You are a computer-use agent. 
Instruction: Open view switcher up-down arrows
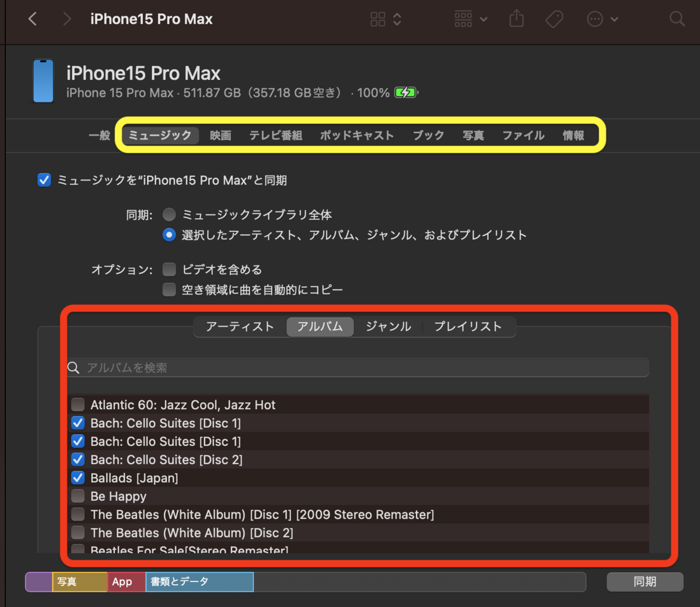point(397,19)
